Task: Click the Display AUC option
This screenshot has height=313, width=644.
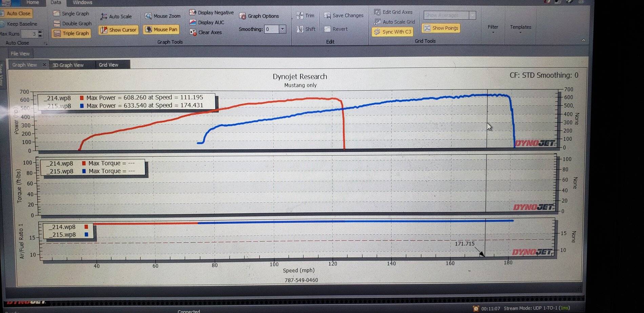Action: (x=207, y=22)
